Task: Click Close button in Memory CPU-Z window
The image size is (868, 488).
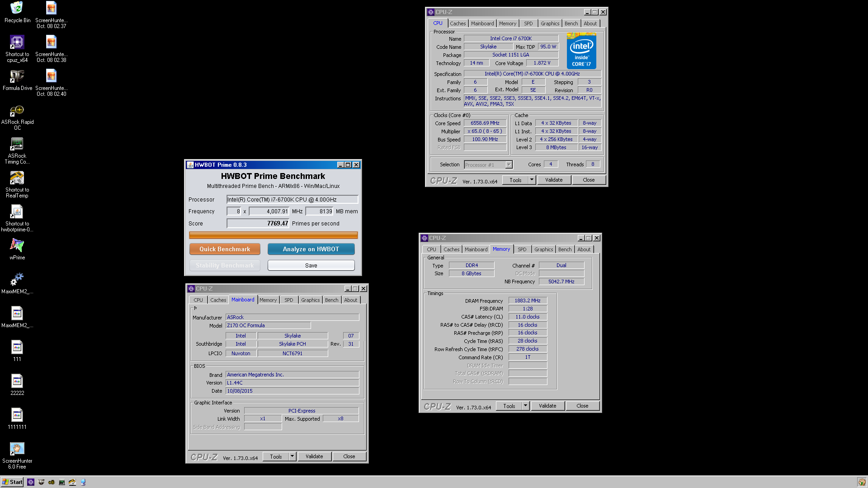Action: (582, 406)
